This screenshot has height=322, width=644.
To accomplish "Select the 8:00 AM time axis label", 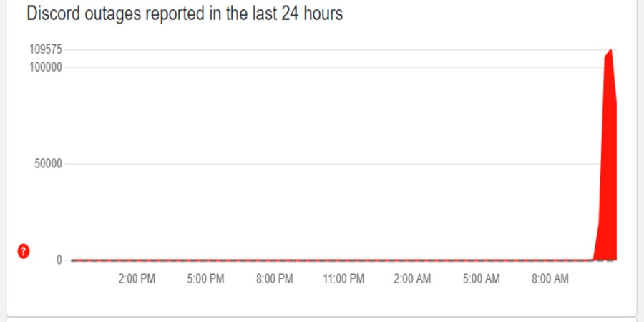I will coord(550,279).
